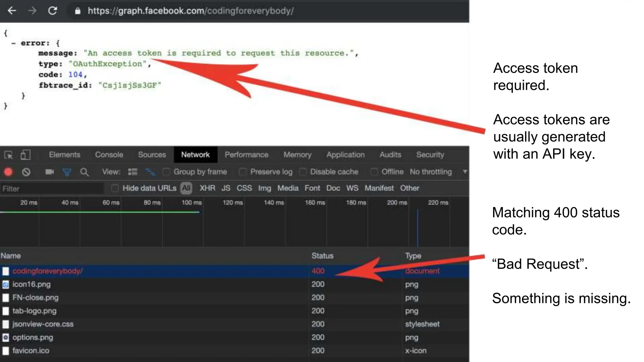Open the No throttling dropdown
Screen dimensions: 644x362
(438, 172)
